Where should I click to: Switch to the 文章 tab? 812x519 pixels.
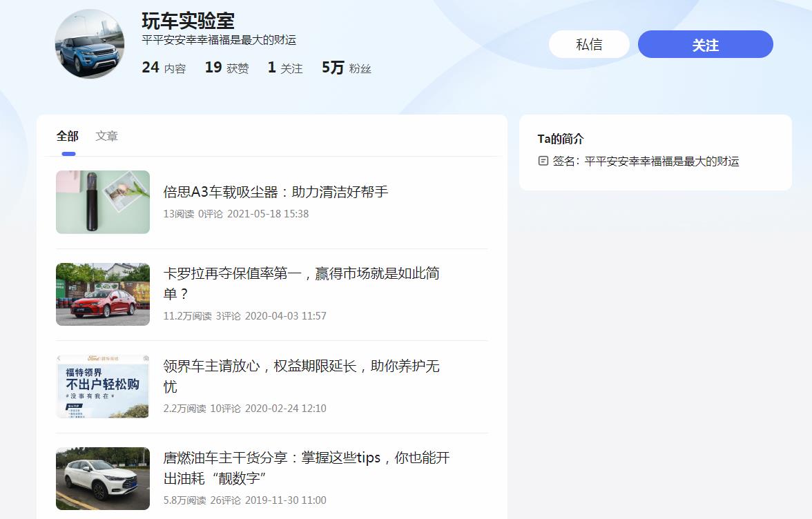pos(106,136)
